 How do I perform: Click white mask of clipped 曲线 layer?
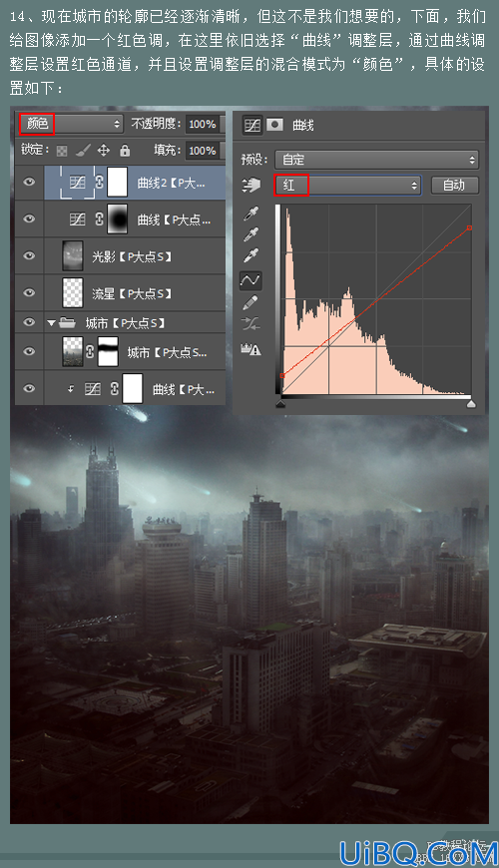[133, 388]
